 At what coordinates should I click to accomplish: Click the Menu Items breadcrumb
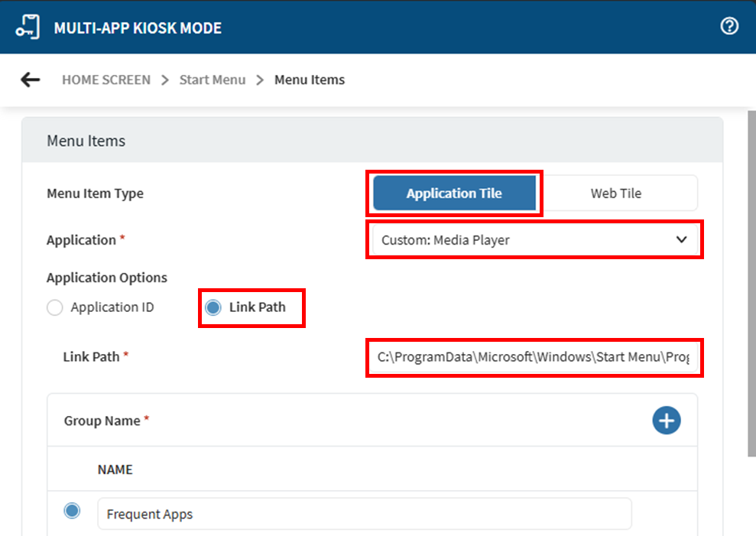tap(310, 80)
